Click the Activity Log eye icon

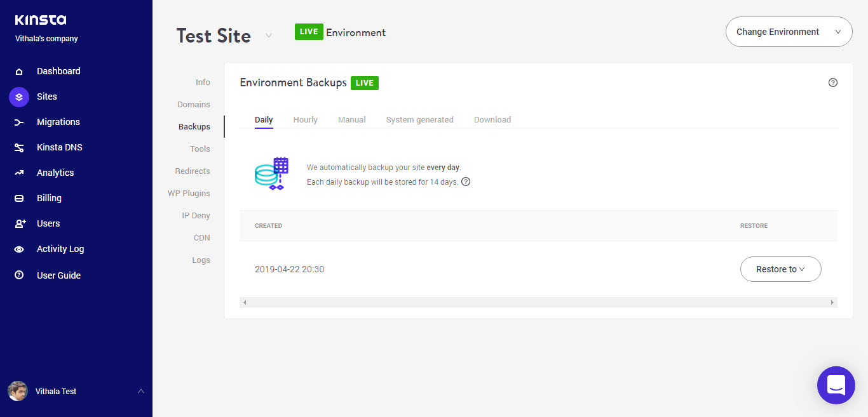19,249
